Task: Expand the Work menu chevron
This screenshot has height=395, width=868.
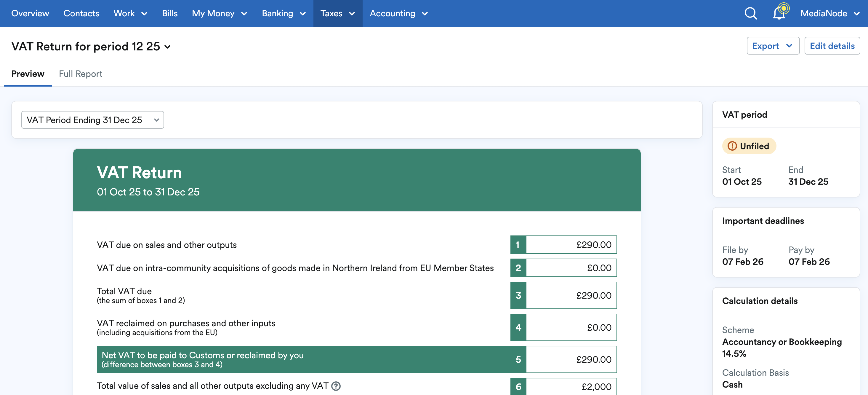Action: coord(144,14)
